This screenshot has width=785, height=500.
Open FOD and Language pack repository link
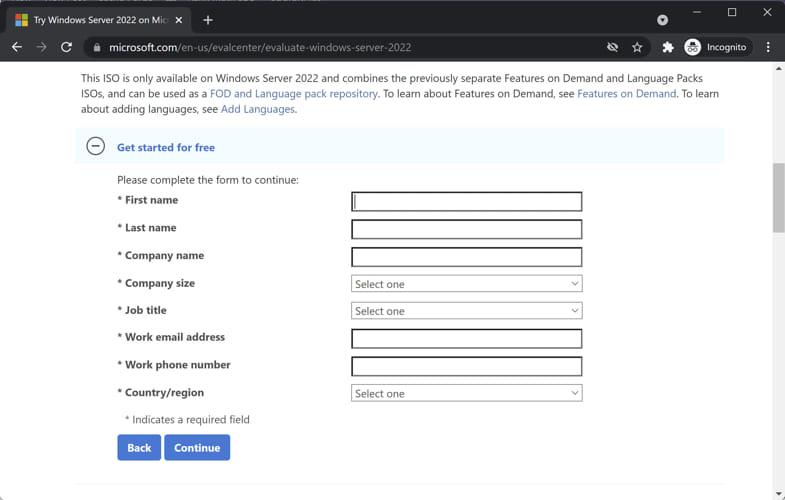coord(293,94)
